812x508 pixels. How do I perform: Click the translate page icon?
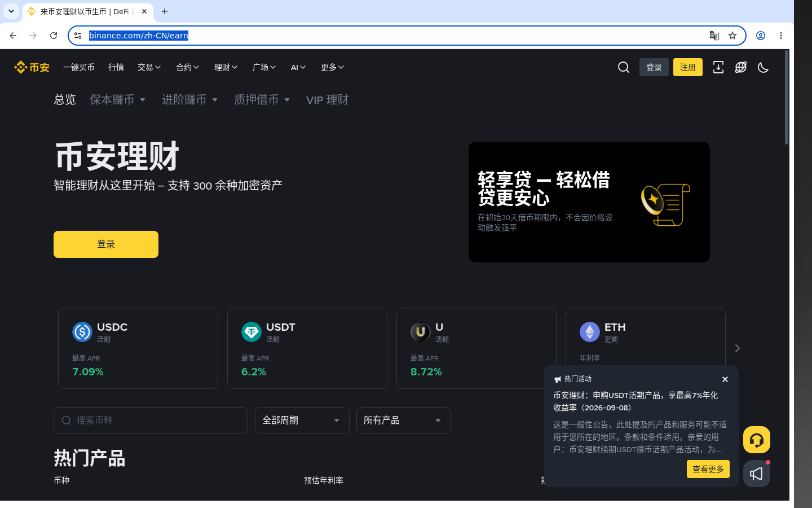point(714,36)
